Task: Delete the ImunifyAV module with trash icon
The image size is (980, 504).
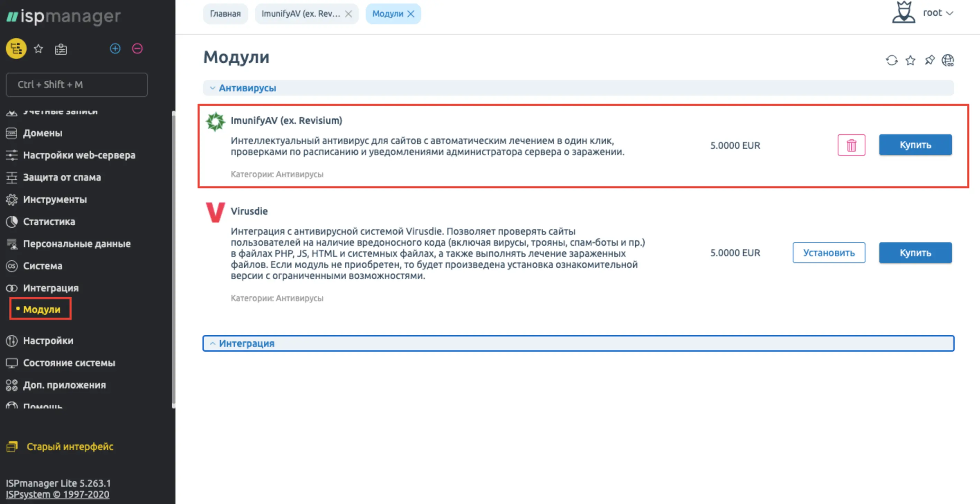Action: click(x=851, y=145)
